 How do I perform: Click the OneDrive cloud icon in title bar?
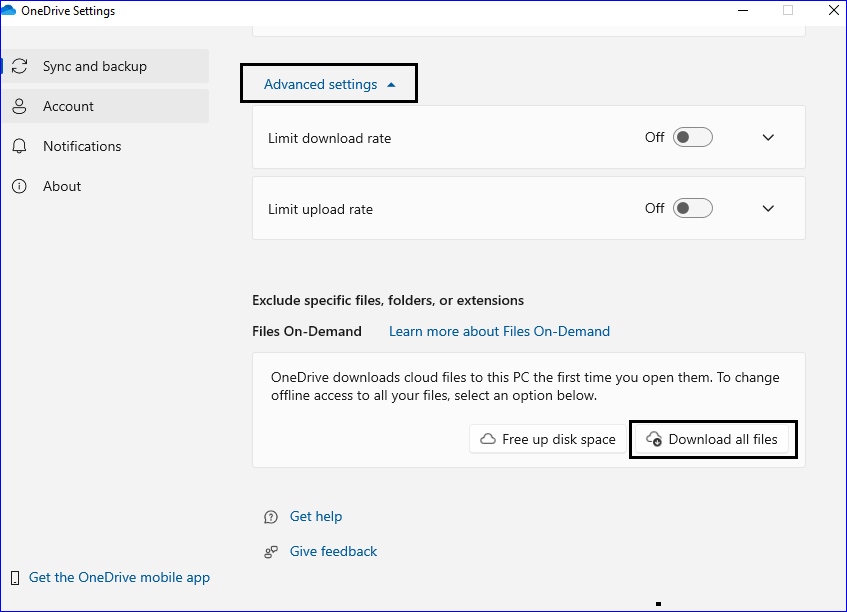(x=9, y=10)
